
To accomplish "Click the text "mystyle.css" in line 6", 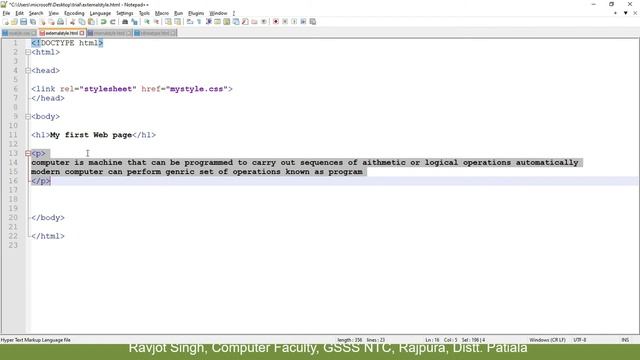I will [x=197, y=89].
